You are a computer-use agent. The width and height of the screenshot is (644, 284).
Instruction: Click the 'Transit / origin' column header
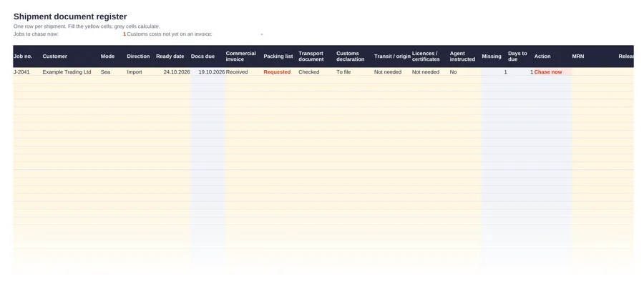tap(392, 57)
